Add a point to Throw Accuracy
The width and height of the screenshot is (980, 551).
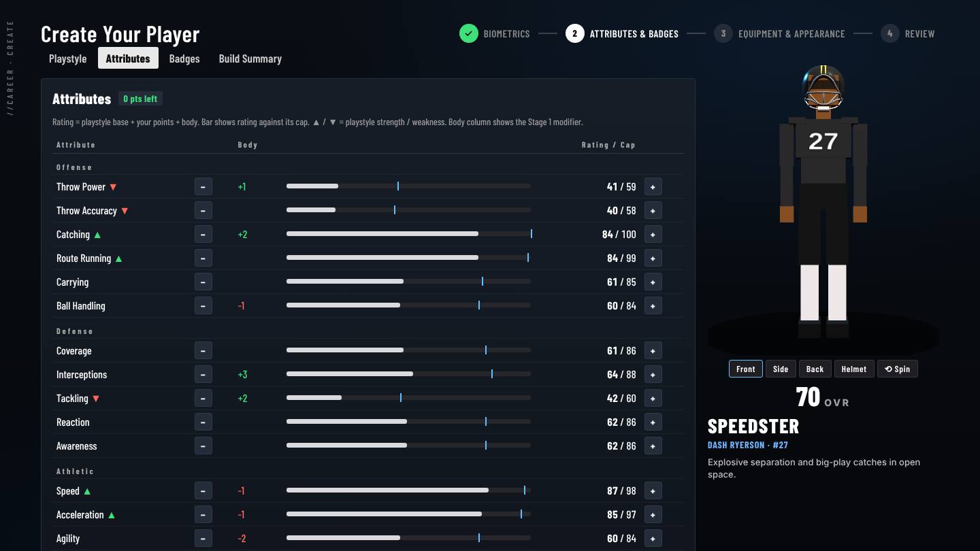pos(653,210)
